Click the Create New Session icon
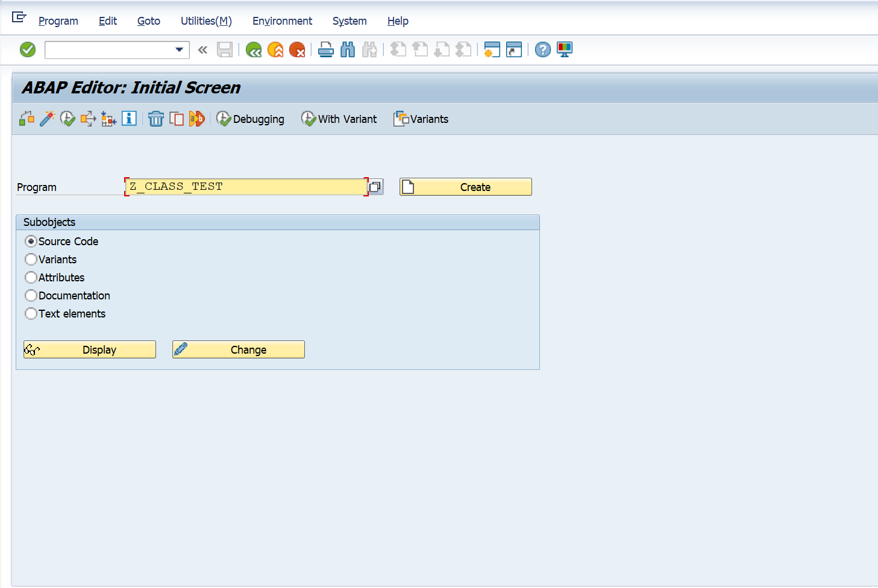Screen dimensions: 878x588 click(492, 49)
